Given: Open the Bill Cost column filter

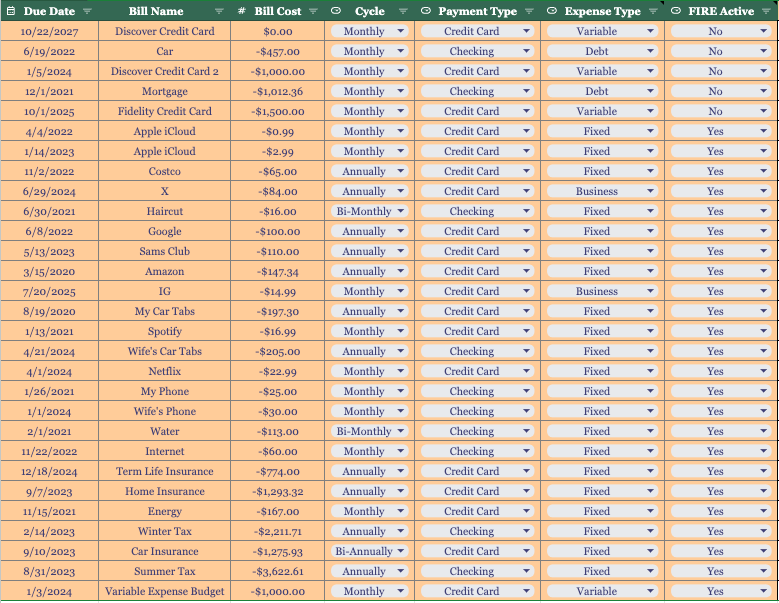Looking at the screenshot, I should [x=313, y=11].
